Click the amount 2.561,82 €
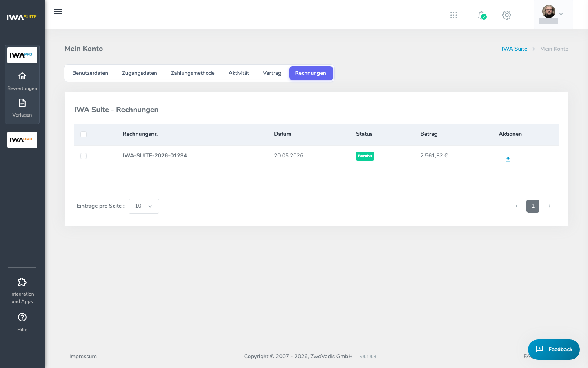Image resolution: width=588 pixels, height=368 pixels. [434, 155]
